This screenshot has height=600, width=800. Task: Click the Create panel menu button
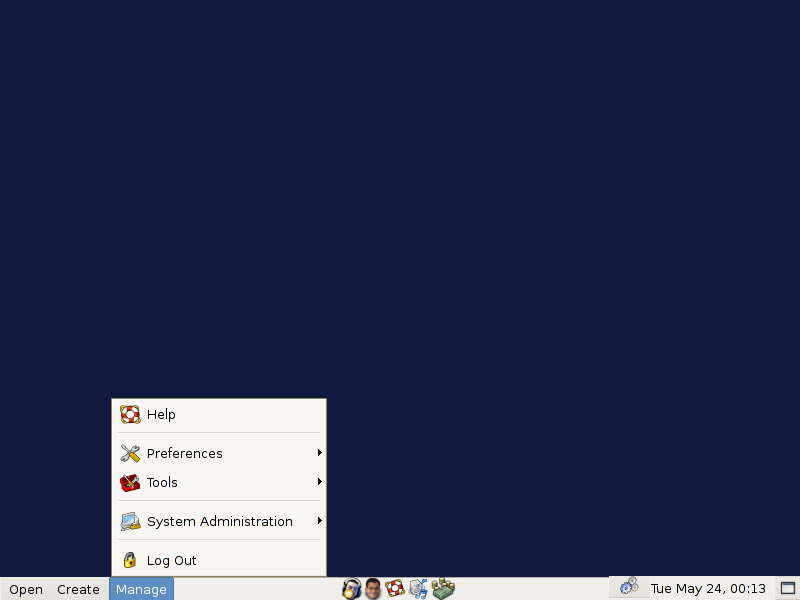click(x=78, y=589)
